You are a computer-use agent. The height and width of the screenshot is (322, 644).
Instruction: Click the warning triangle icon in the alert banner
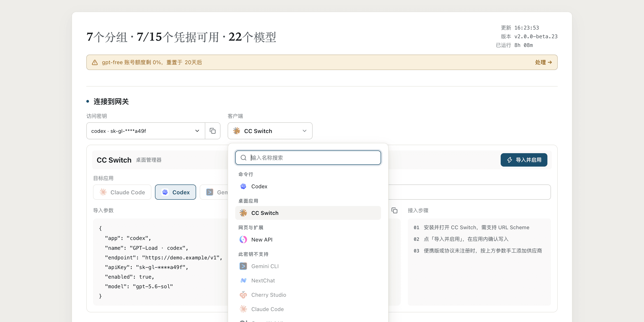[95, 62]
